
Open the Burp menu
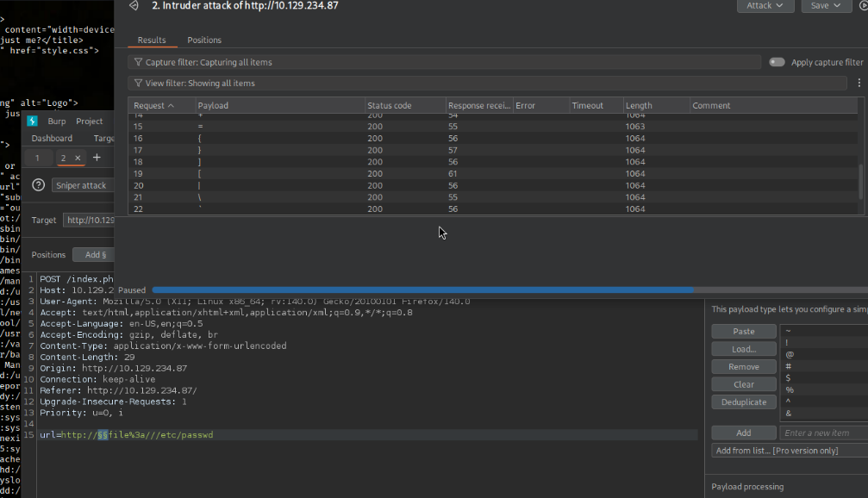click(x=57, y=121)
